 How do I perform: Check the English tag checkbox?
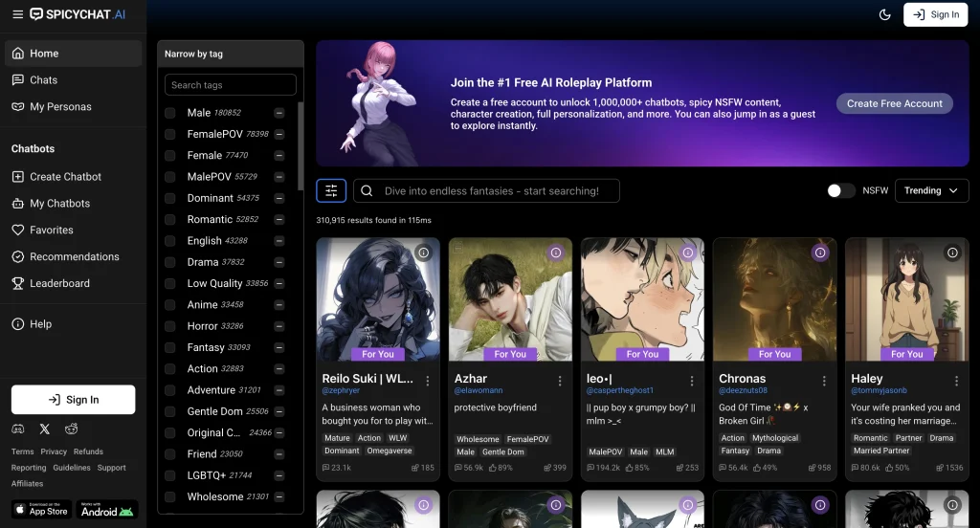pyautogui.click(x=170, y=241)
